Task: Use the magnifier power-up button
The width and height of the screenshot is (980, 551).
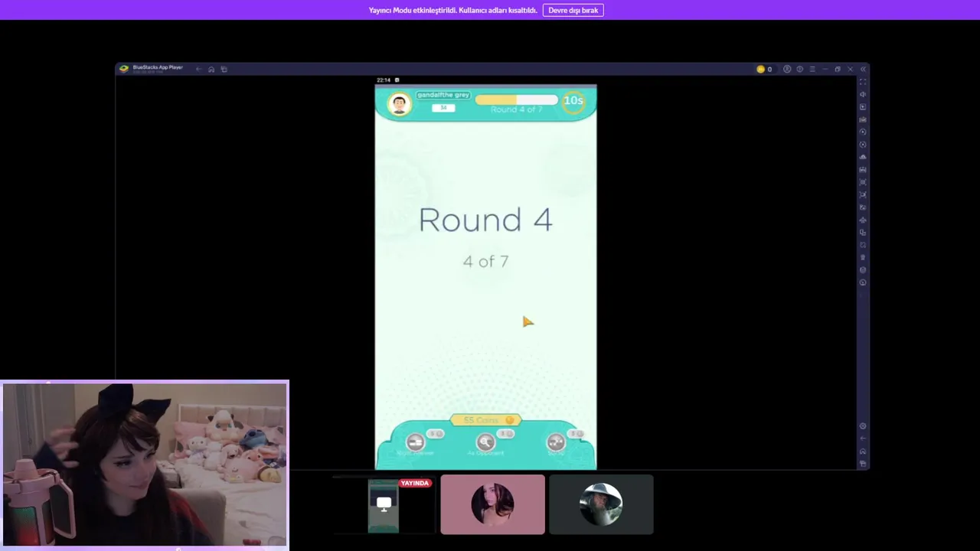Action: pyautogui.click(x=485, y=442)
